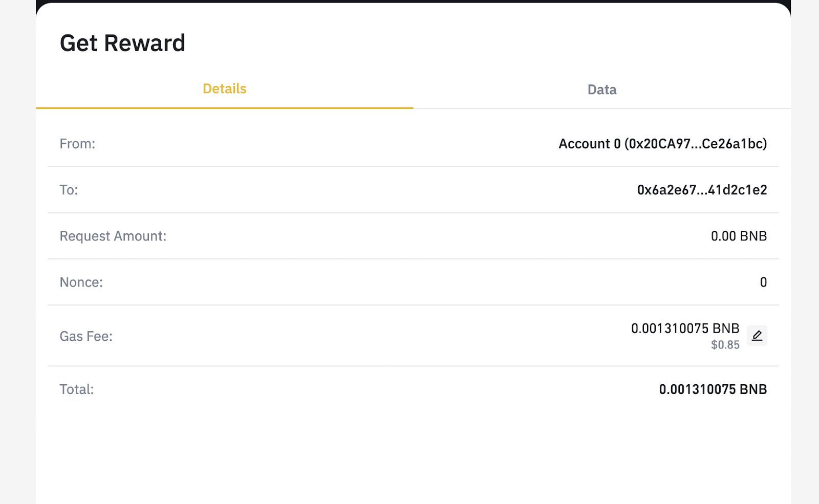Viewport: 819px width, 504px height.
Task: Click the yellow underline beneath Details tab
Action: point(224,108)
